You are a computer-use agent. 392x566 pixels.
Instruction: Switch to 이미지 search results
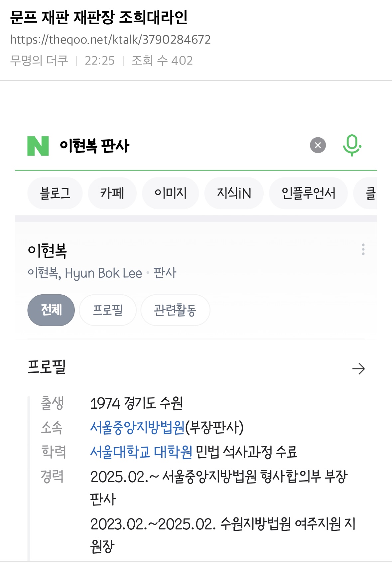170,193
